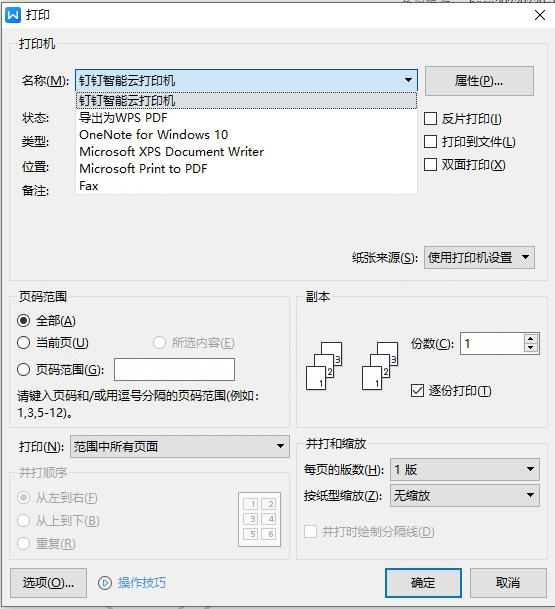Select Microsoft Print to PDF printer

pyautogui.click(x=246, y=169)
